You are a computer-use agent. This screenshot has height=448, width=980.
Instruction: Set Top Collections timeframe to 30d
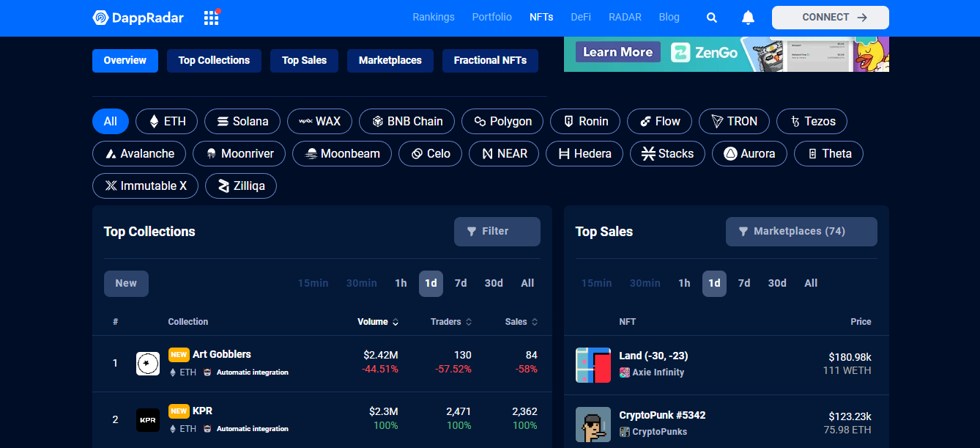[x=494, y=283]
